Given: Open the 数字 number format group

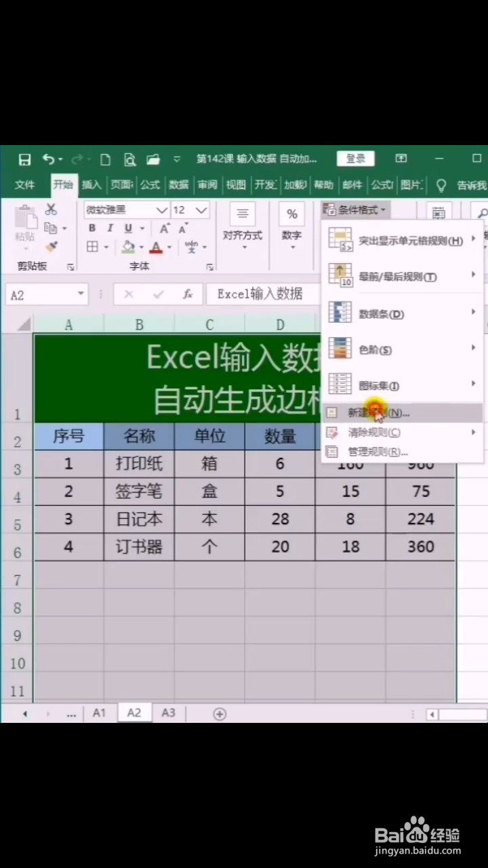Looking at the screenshot, I should click(x=292, y=226).
